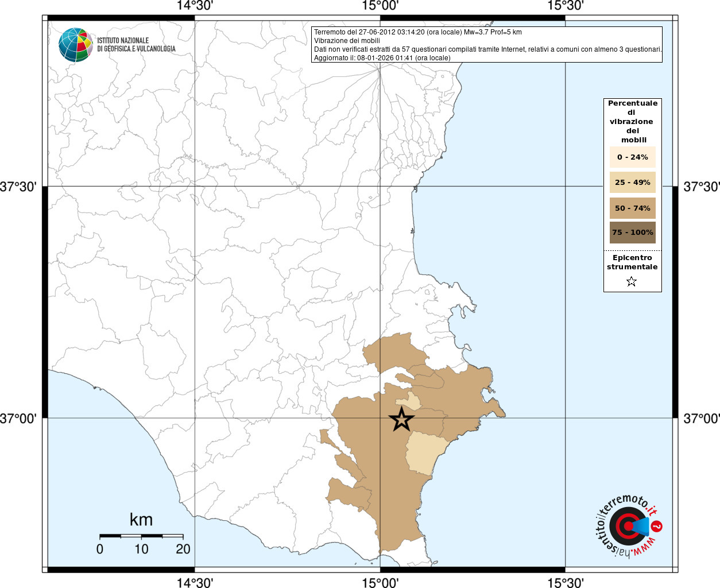The width and height of the screenshot is (720, 588).
Task: Click the km scale bar
Action: [x=141, y=536]
